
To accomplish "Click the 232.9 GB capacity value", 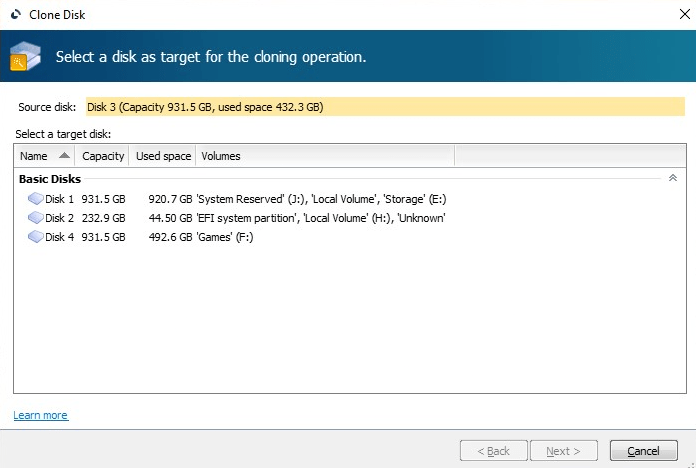I will point(103,218).
